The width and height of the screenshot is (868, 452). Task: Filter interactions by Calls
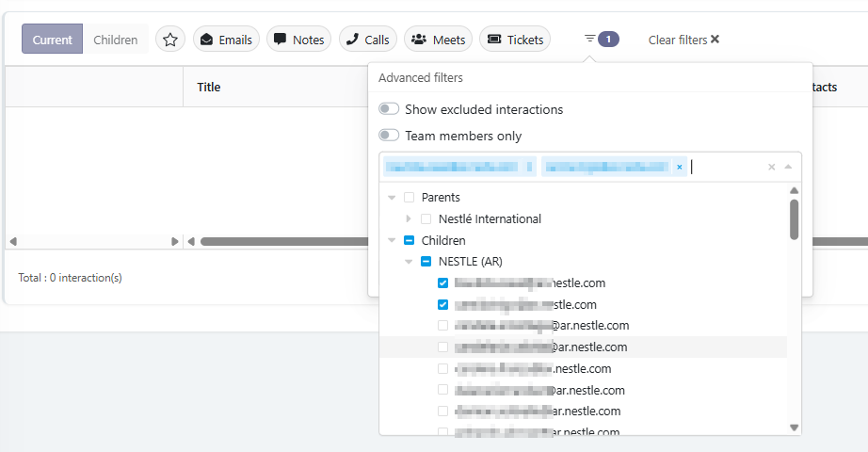point(367,40)
